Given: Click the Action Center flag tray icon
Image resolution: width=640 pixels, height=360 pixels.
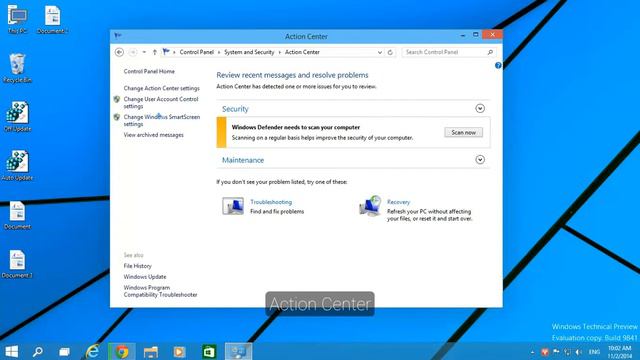Looking at the screenshot, I should [556, 351].
